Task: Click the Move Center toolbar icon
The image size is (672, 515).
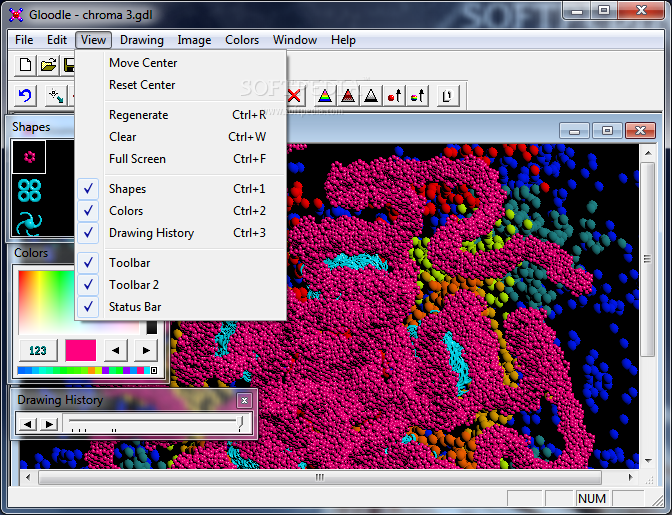Action: point(56,96)
